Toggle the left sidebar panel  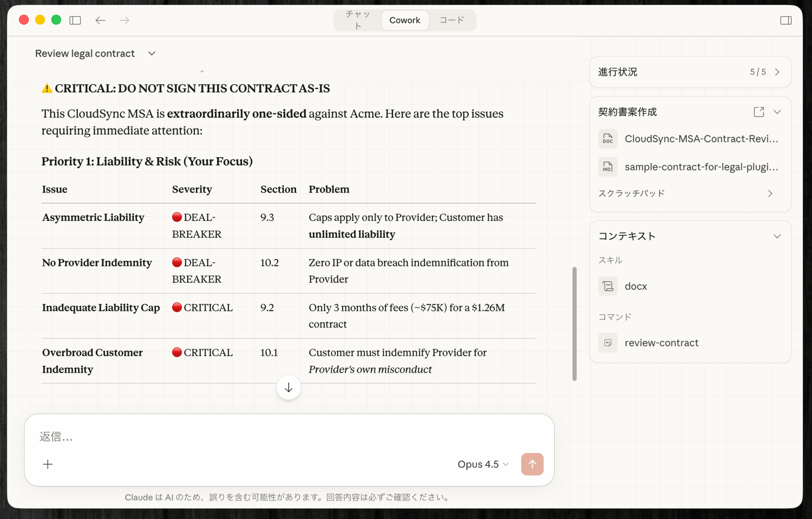75,20
